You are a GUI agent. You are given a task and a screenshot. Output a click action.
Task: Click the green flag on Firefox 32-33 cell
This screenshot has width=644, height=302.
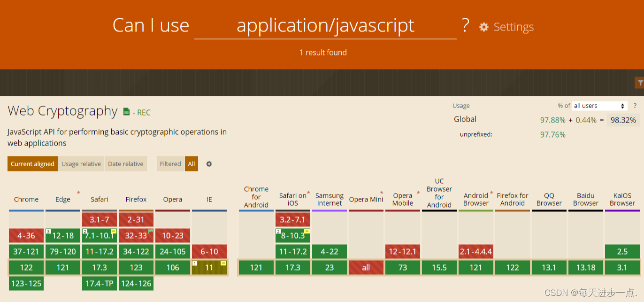(x=150, y=231)
